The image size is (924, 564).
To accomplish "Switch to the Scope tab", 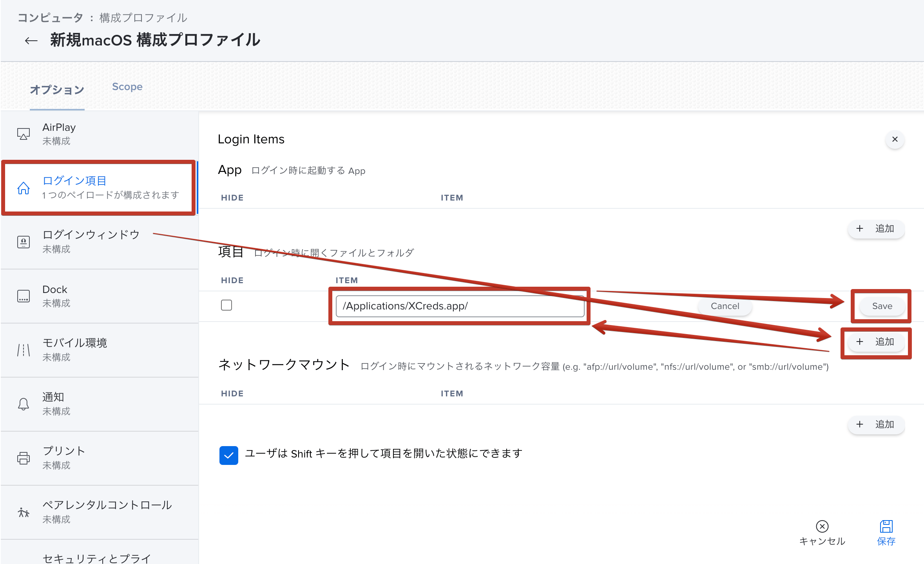I will [x=127, y=87].
